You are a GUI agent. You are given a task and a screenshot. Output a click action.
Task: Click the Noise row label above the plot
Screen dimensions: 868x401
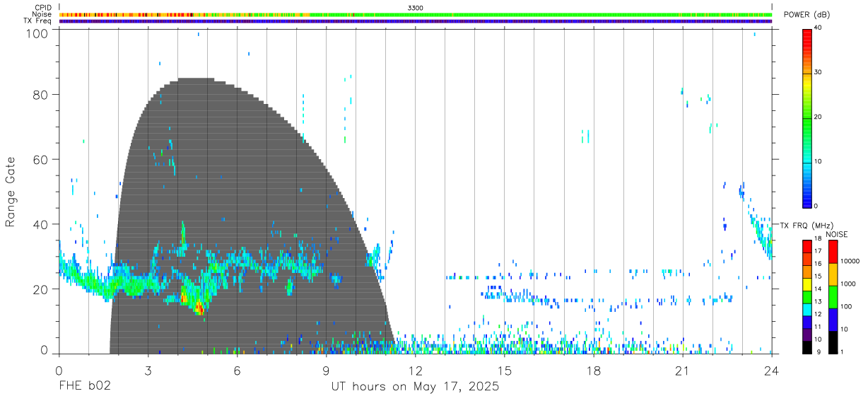click(43, 14)
